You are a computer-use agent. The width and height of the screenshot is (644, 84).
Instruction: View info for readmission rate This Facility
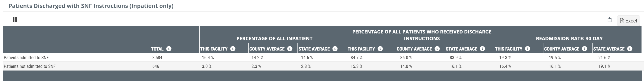[x=528, y=49]
